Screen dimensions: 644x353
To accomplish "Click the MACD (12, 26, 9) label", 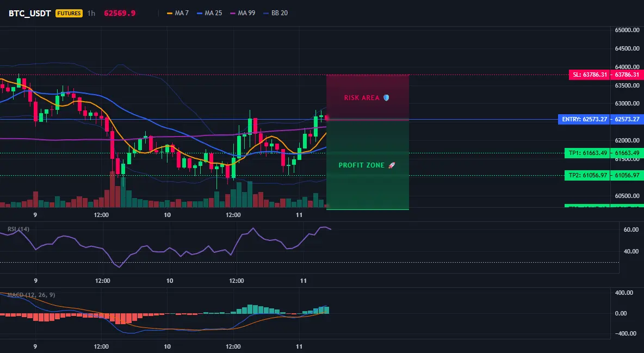I will (x=31, y=295).
